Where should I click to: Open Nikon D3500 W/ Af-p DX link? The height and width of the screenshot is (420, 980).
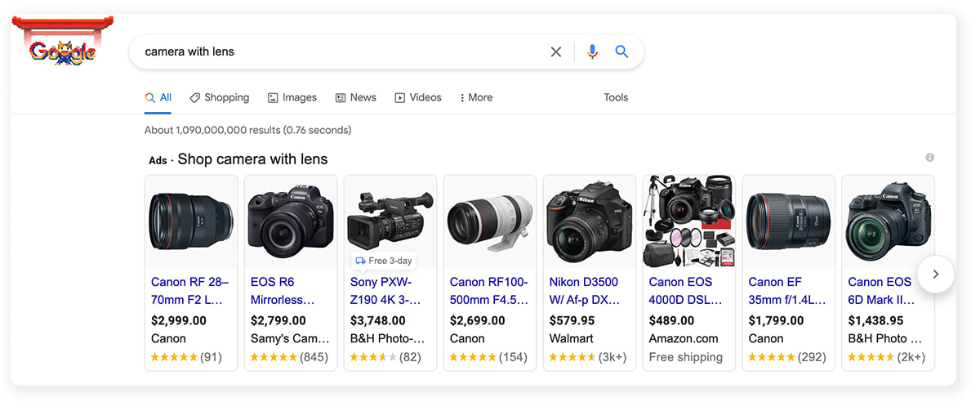tap(585, 291)
